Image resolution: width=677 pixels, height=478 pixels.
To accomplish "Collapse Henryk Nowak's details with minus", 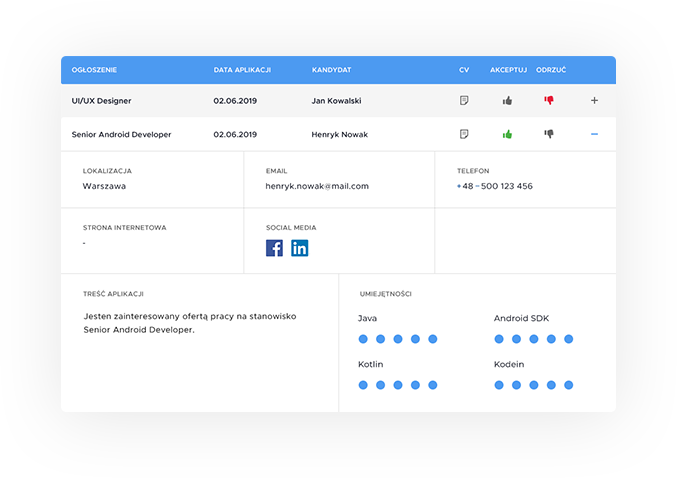I will pyautogui.click(x=594, y=134).
